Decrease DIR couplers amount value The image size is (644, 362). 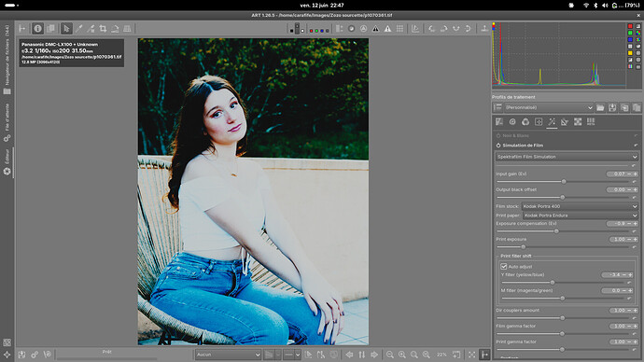(x=629, y=311)
